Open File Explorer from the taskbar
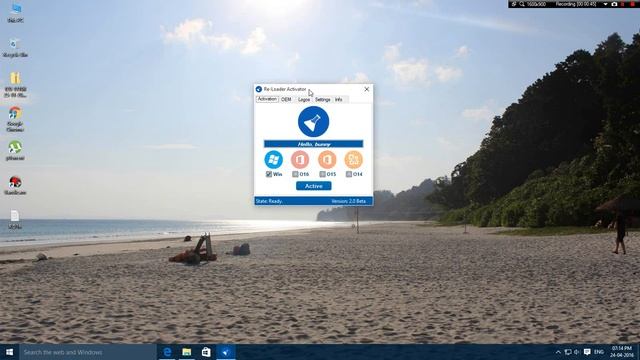The height and width of the screenshot is (360, 640). pyautogui.click(x=187, y=352)
